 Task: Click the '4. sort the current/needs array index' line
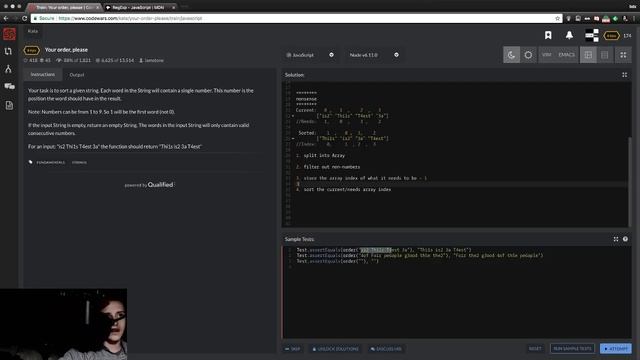[343, 189]
